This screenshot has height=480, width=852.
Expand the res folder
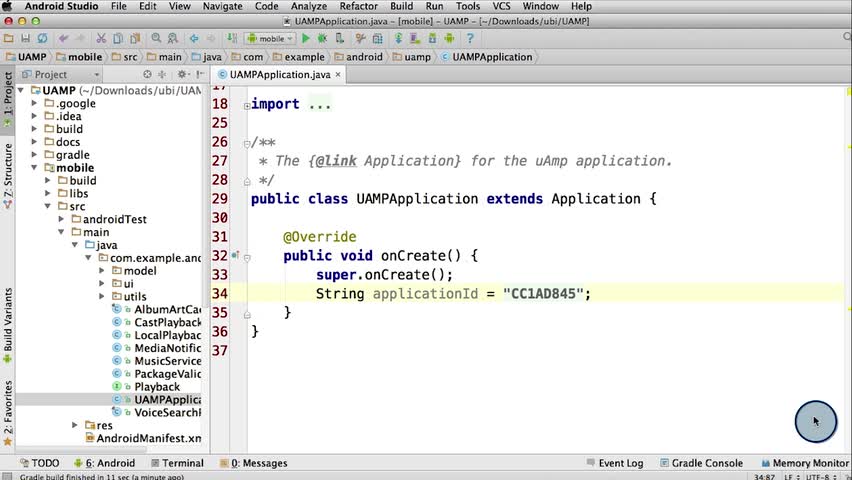pos(75,425)
